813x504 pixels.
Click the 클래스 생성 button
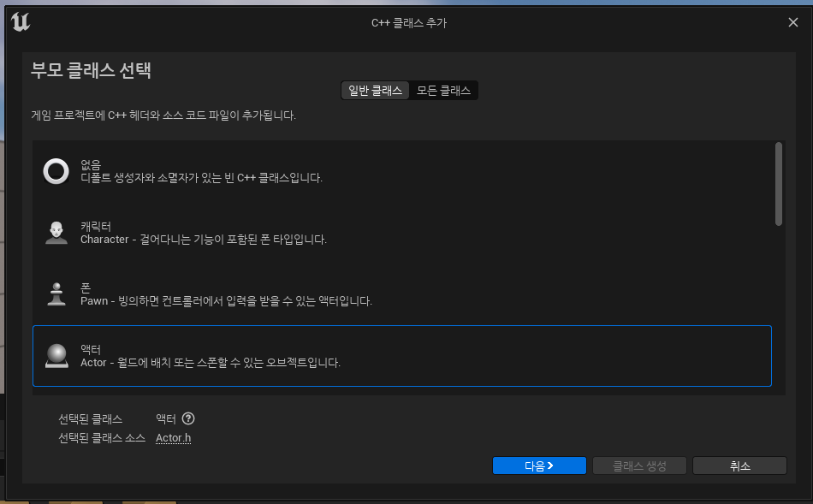[639, 465]
